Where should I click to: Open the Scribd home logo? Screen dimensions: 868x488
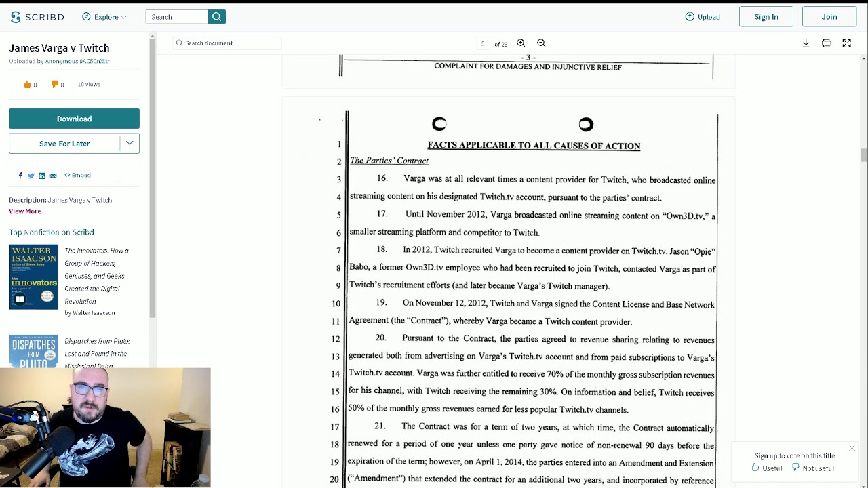pyautogui.click(x=37, y=17)
